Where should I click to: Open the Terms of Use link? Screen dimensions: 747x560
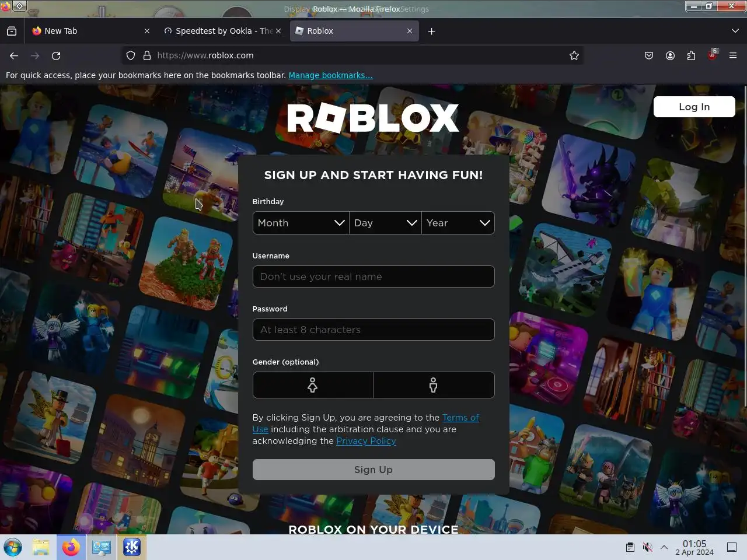pos(460,418)
